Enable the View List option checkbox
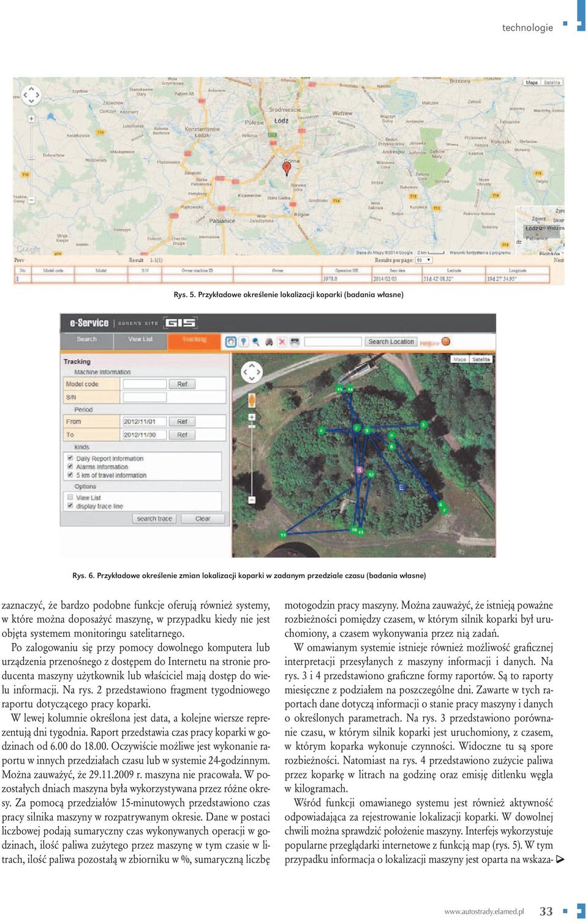 point(70,498)
